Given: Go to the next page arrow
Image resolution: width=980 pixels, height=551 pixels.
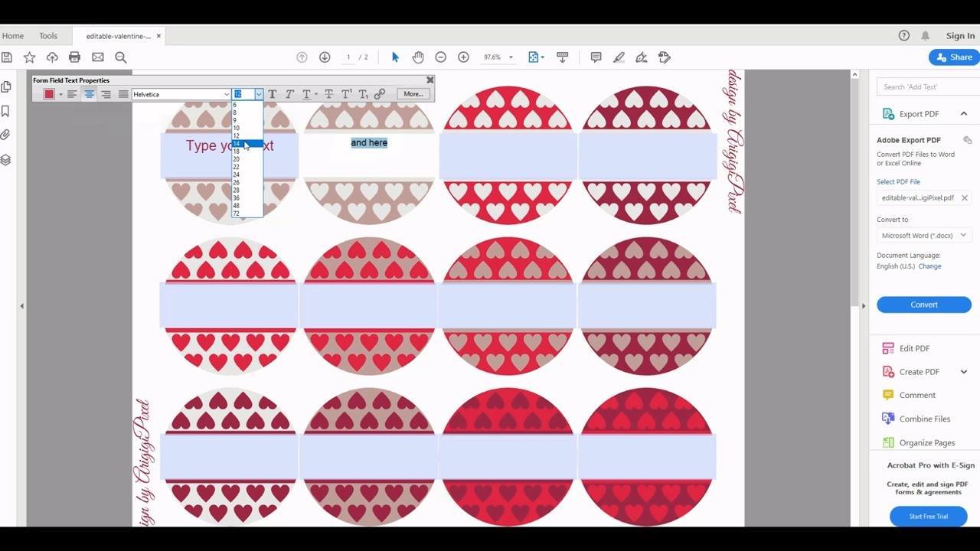Looking at the screenshot, I should tap(325, 57).
